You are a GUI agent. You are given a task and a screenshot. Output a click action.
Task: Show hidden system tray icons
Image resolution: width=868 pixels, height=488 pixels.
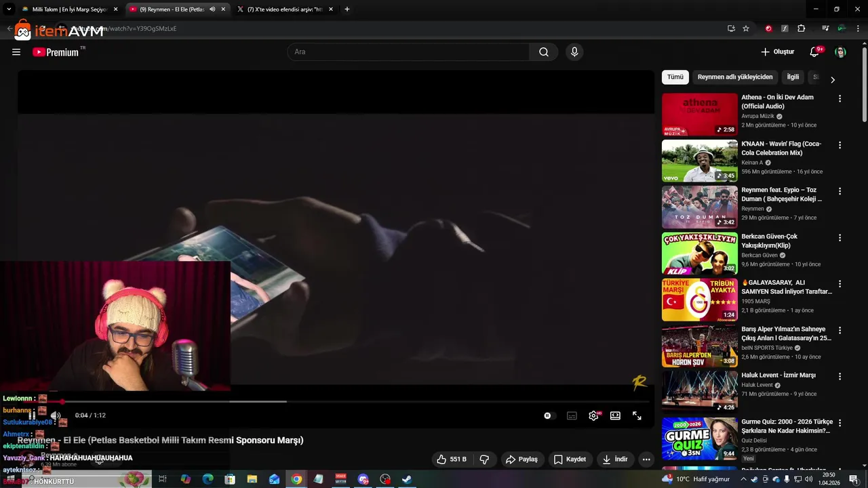(x=743, y=479)
